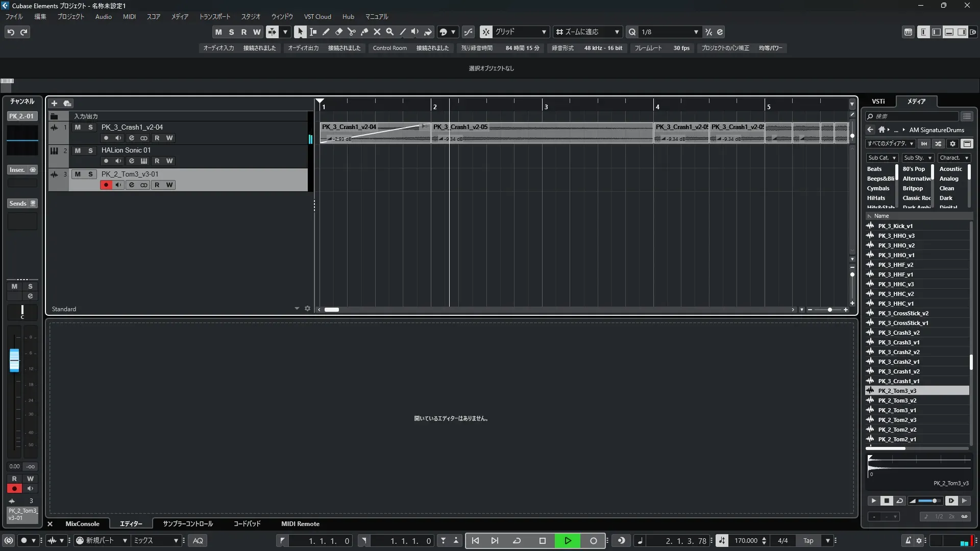Image resolution: width=980 pixels, height=551 pixels.
Task: Click the Add Track plus icon
Action: (54, 104)
